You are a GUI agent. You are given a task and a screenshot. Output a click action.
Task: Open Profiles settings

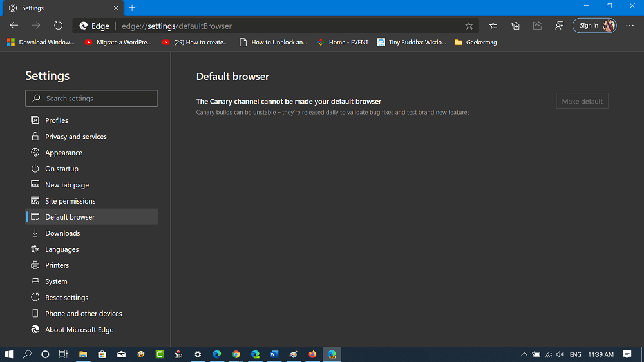[91, 120]
